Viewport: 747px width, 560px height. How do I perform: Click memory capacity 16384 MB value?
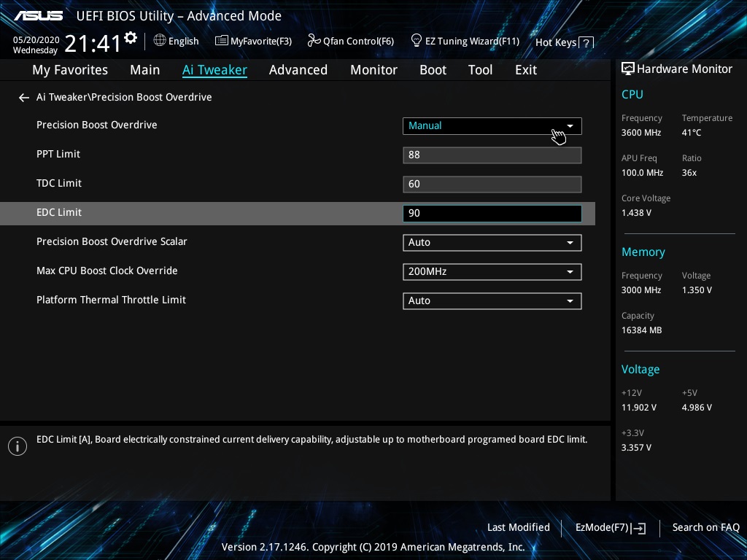point(641,330)
